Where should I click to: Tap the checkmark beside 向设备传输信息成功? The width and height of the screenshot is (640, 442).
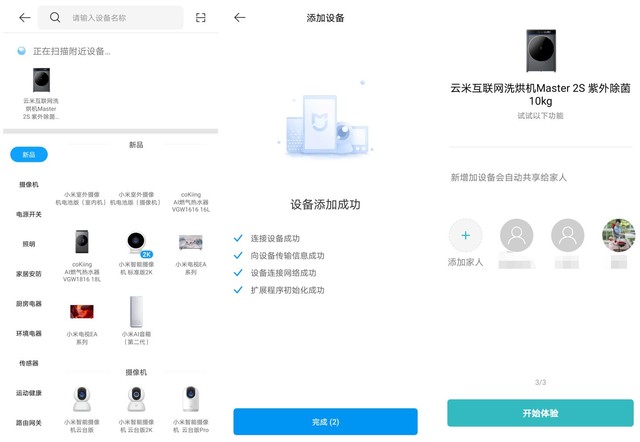pos(238,255)
